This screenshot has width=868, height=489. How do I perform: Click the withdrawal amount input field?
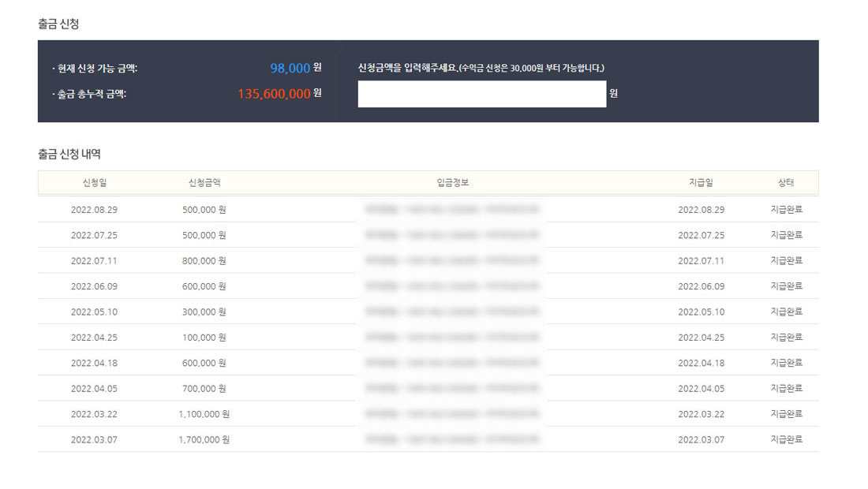[x=481, y=94]
